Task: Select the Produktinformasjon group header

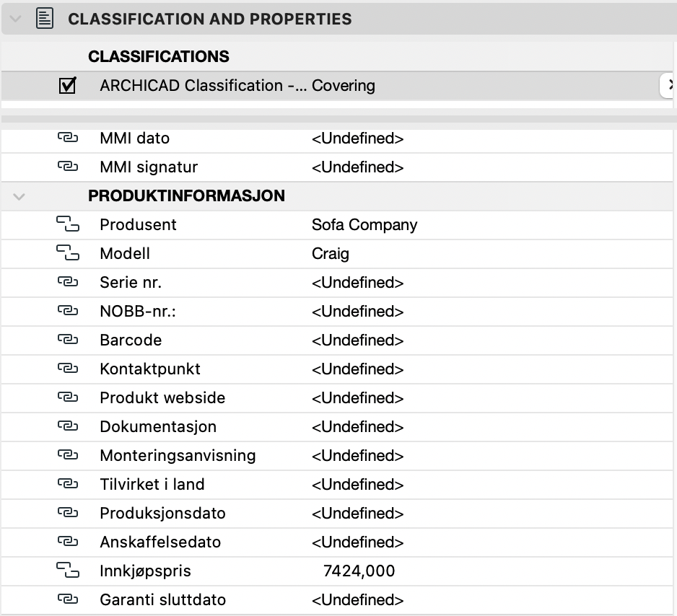Action: tap(186, 195)
